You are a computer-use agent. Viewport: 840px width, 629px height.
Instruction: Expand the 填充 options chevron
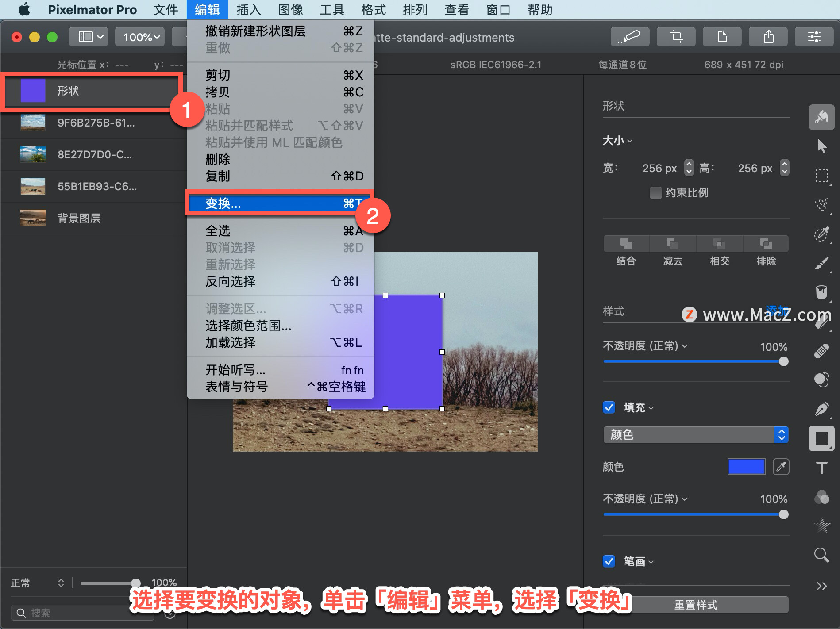coord(651,408)
